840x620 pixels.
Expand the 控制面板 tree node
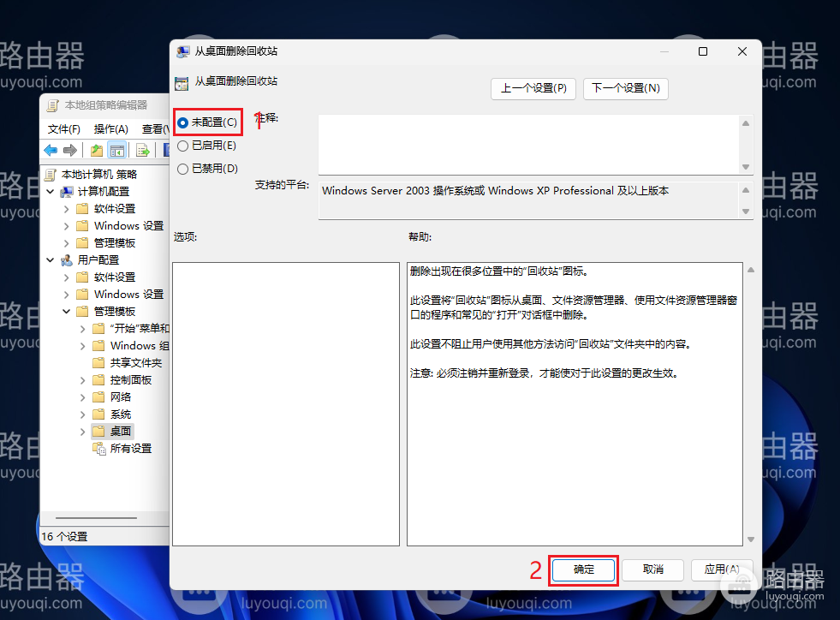(82, 380)
